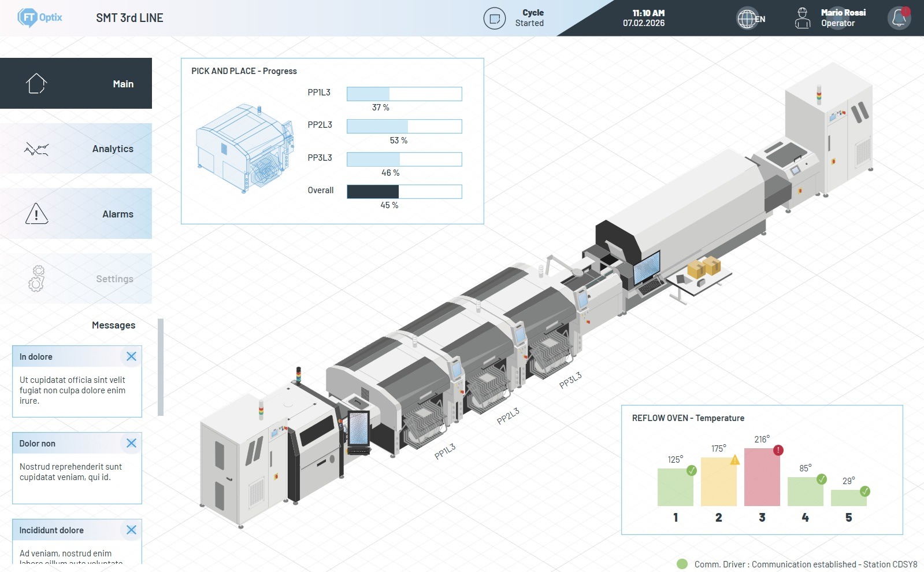Screen dimensions: 924x572
Task: Click the PP1L3 machine label on the line
Action: pyautogui.click(x=445, y=451)
